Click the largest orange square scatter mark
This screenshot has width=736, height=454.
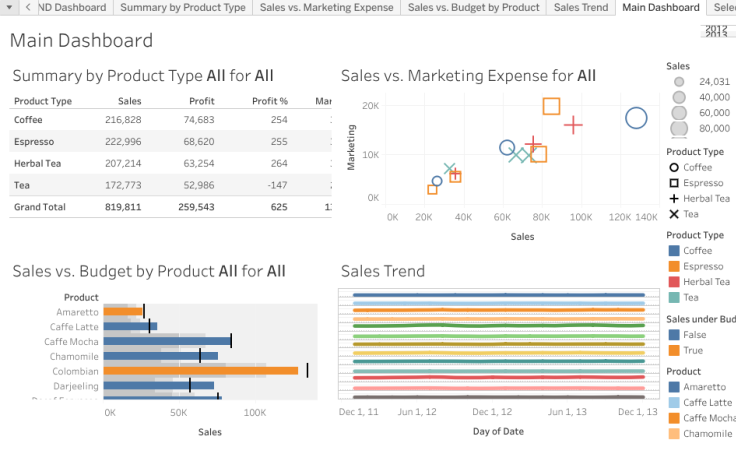[551, 106]
